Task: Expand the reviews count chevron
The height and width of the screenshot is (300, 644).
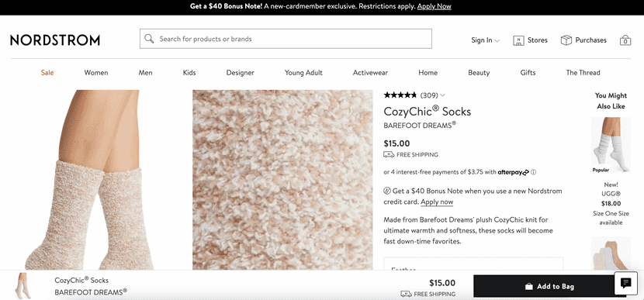Action: click(442, 95)
